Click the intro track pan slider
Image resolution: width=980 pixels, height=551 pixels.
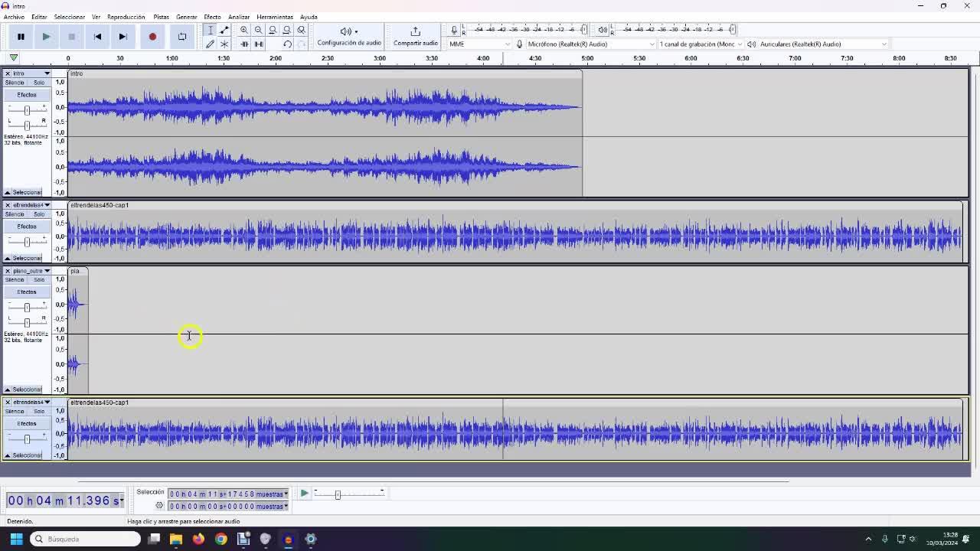(27, 125)
